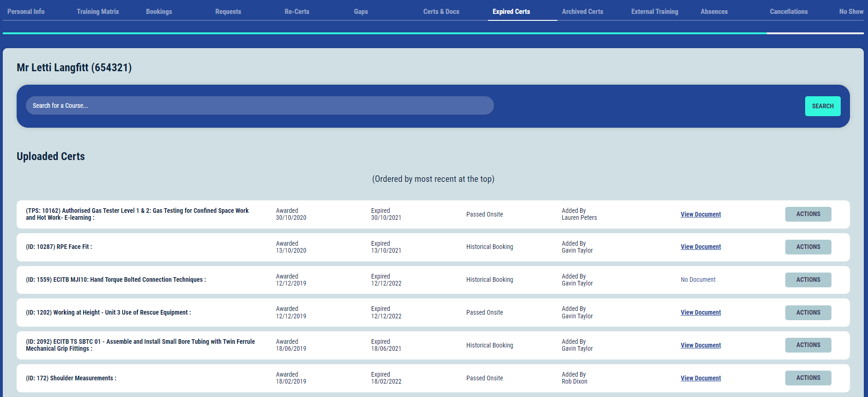View the Absences tab
Screen dimensions: 868x397
[714, 12]
